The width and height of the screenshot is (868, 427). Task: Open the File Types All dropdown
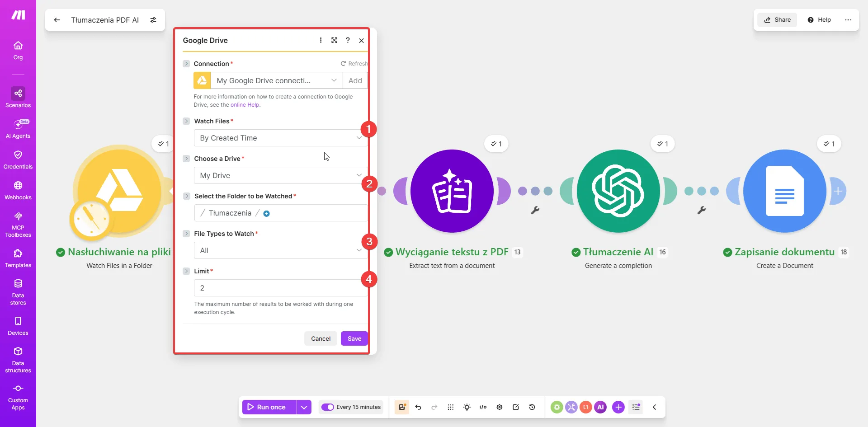pyautogui.click(x=281, y=250)
